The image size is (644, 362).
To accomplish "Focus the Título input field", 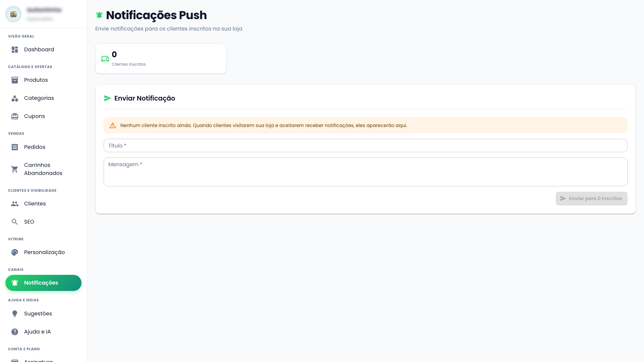I will pos(365,145).
